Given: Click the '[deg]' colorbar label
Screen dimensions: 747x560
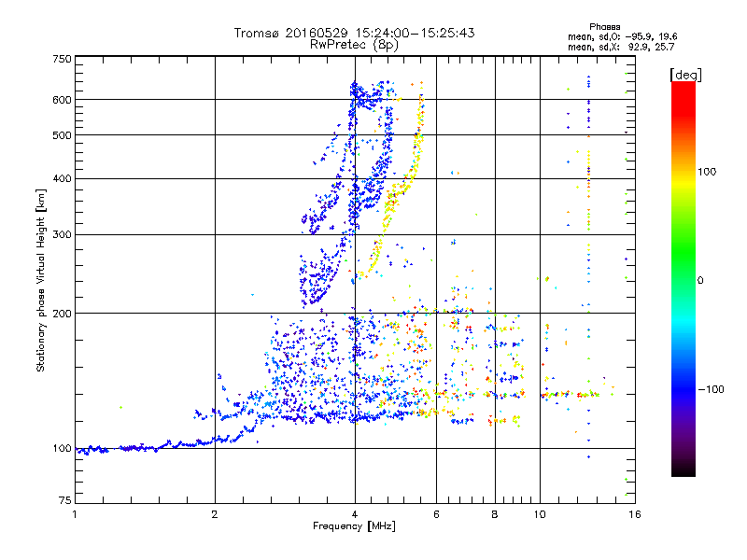Looking at the screenshot, I should click(685, 75).
